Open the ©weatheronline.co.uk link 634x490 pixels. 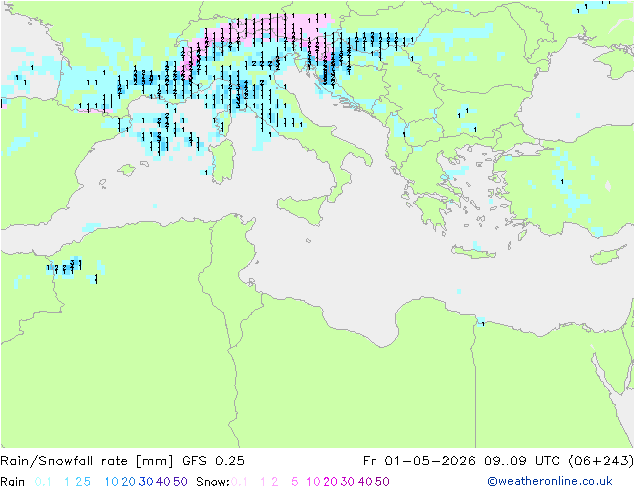[550, 481]
